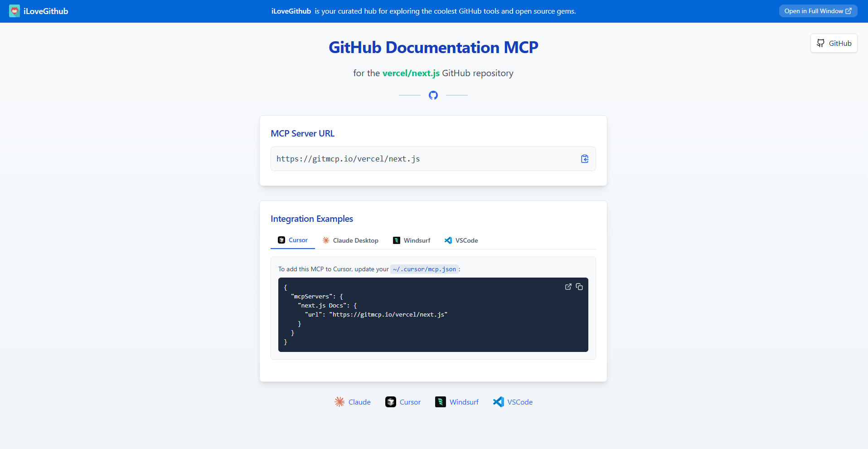The height and width of the screenshot is (449, 868).
Task: Switch to the Windsurf tab
Action: [412, 240]
